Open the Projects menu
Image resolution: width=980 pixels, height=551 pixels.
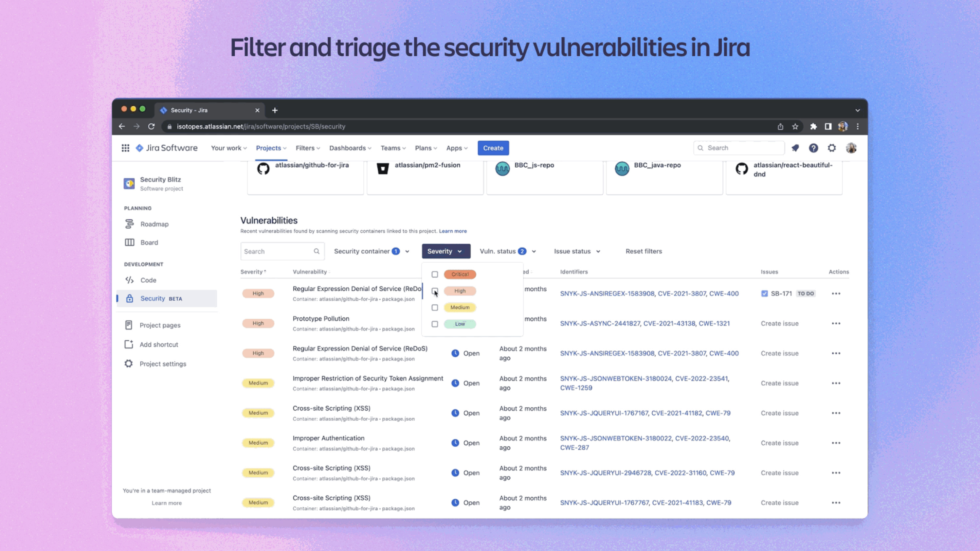click(x=271, y=148)
